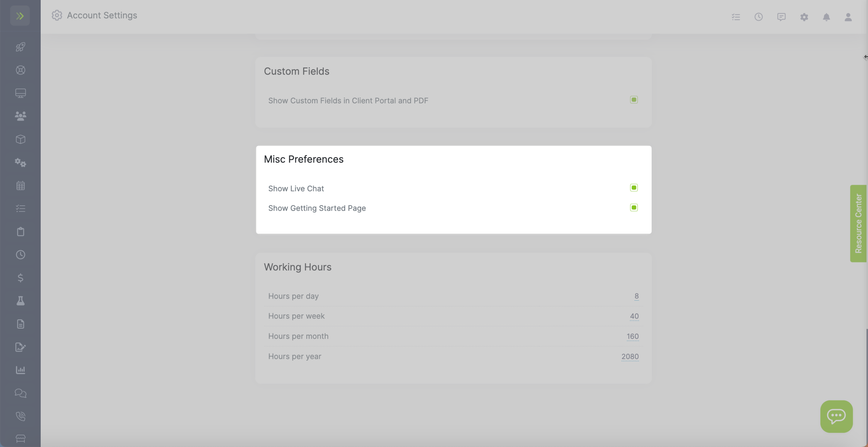Open the Resource Center side tab
Viewport: 868px width, 447px height.
(x=858, y=223)
